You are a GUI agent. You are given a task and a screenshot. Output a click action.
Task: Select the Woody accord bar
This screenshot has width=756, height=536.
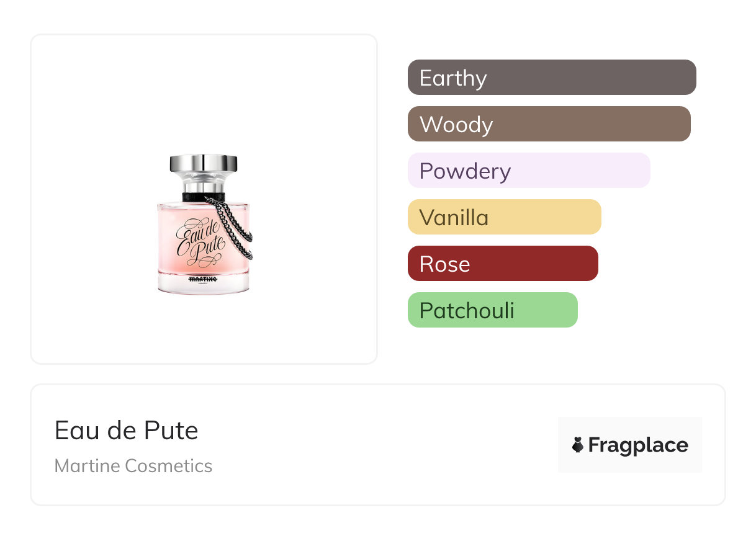(549, 124)
